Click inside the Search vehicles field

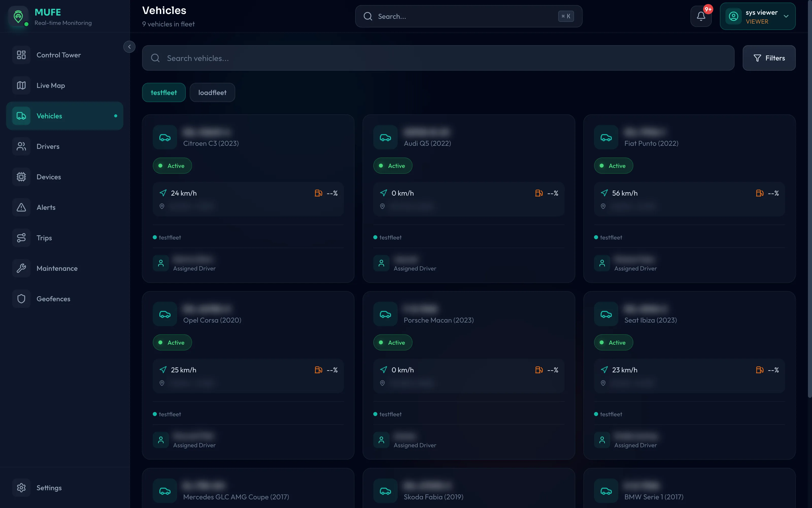coord(438,58)
